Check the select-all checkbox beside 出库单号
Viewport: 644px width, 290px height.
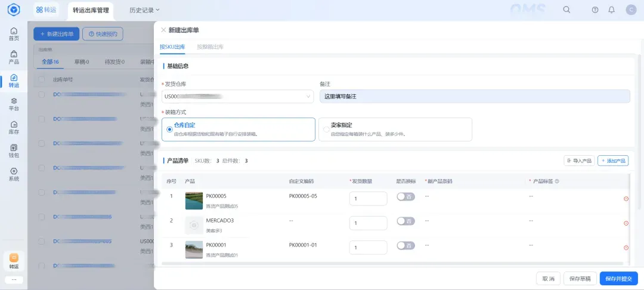click(x=42, y=80)
